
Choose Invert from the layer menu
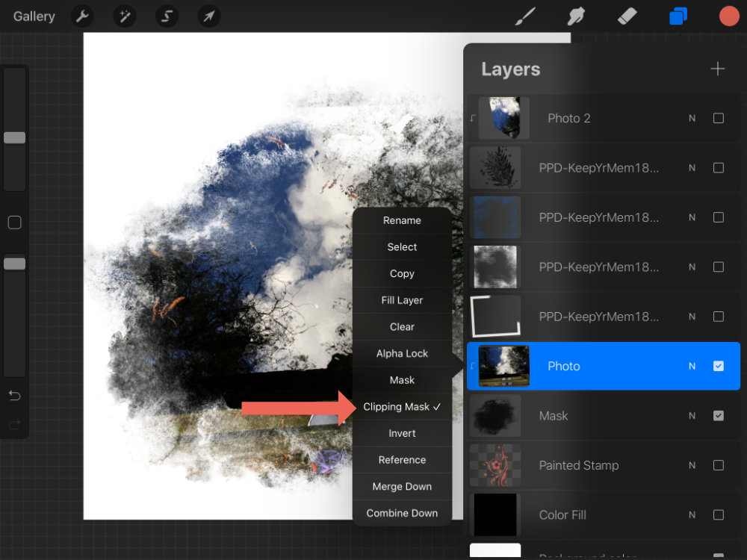(x=402, y=434)
